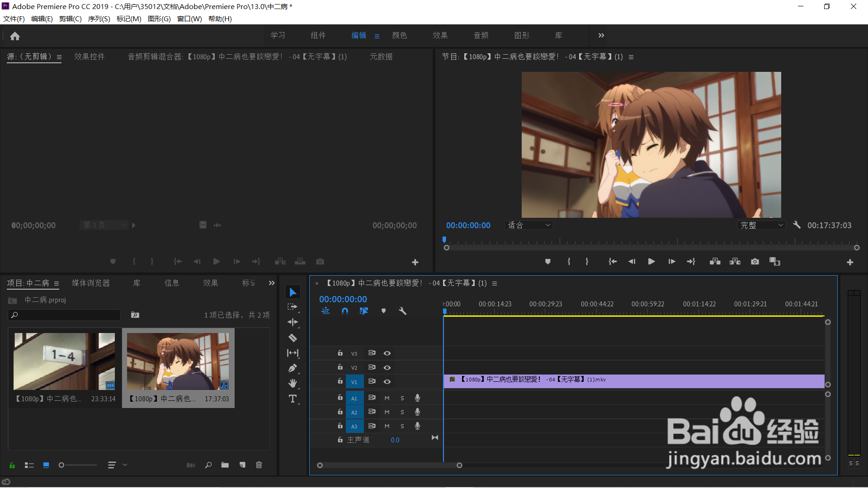This screenshot has height=488, width=868.
Task: Select the Pen tool
Action: (x=292, y=368)
